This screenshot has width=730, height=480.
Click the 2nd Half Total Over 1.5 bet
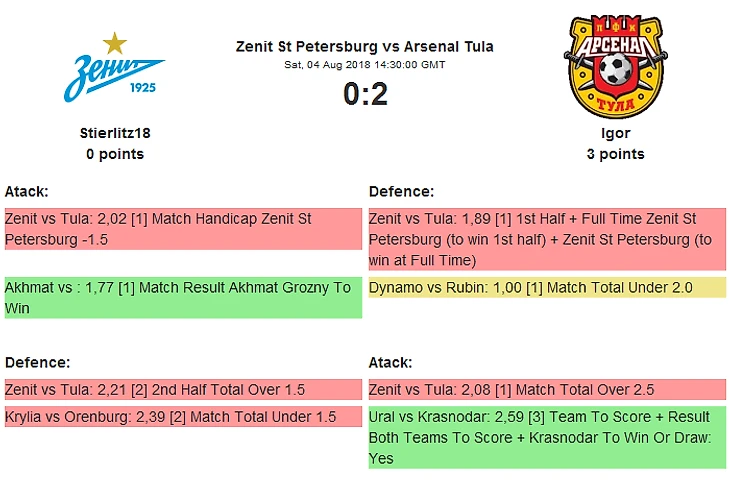click(183, 390)
